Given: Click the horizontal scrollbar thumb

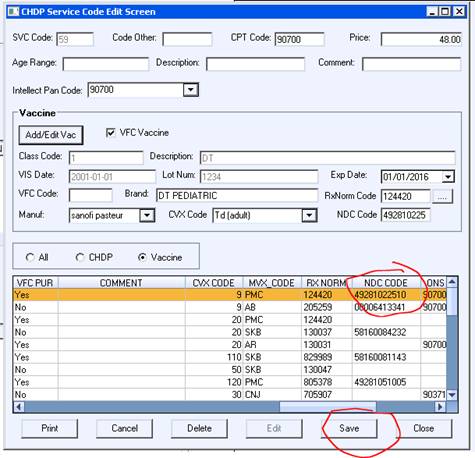Looking at the screenshot, I should [x=328, y=407].
